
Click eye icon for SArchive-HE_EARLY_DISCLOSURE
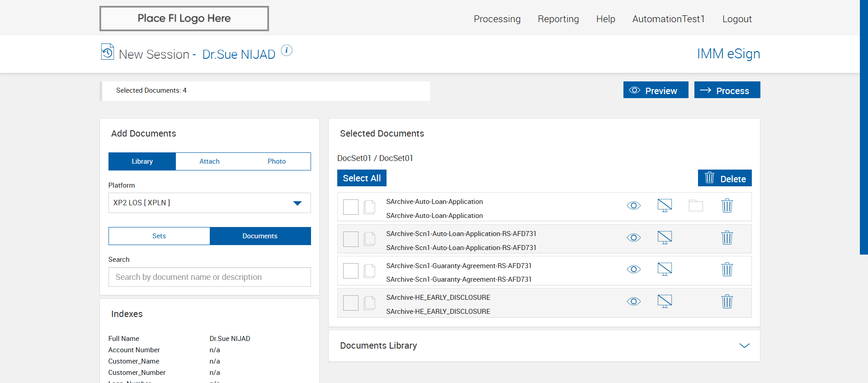[634, 302]
